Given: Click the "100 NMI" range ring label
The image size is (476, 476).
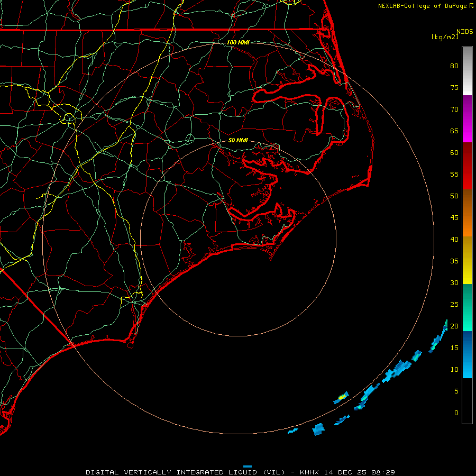Looking at the screenshot, I should tap(238, 42).
